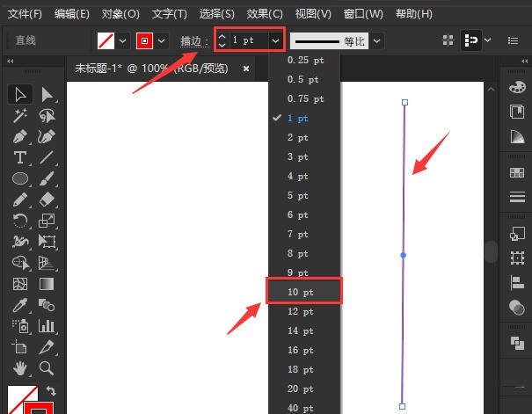The image size is (532, 414).
Task: Select the Artboard tool
Action: tap(20, 347)
